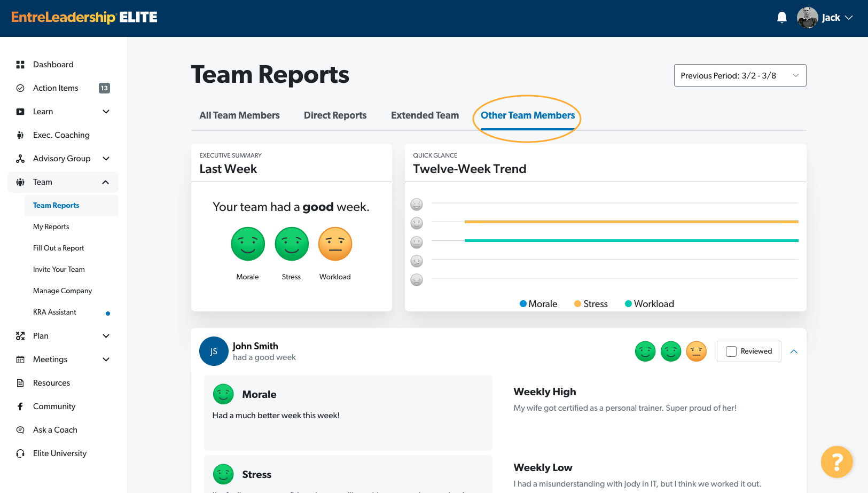The height and width of the screenshot is (493, 868).
Task: Click the Weekly Low comment text
Action: (x=637, y=484)
